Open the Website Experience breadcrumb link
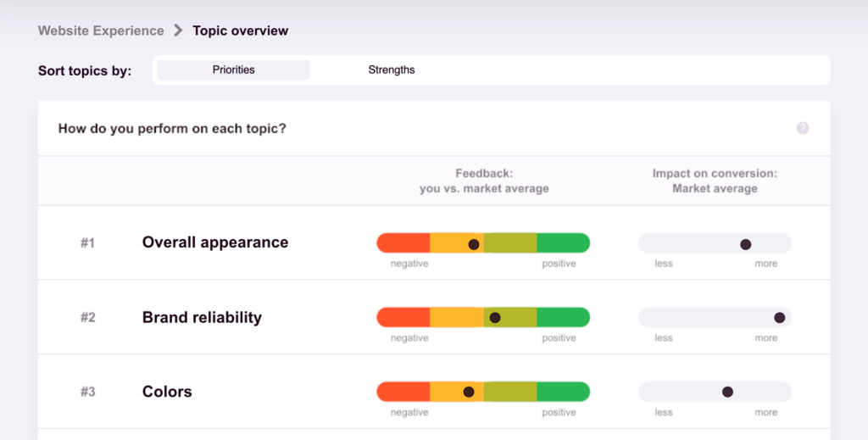The image size is (868, 440). click(101, 31)
